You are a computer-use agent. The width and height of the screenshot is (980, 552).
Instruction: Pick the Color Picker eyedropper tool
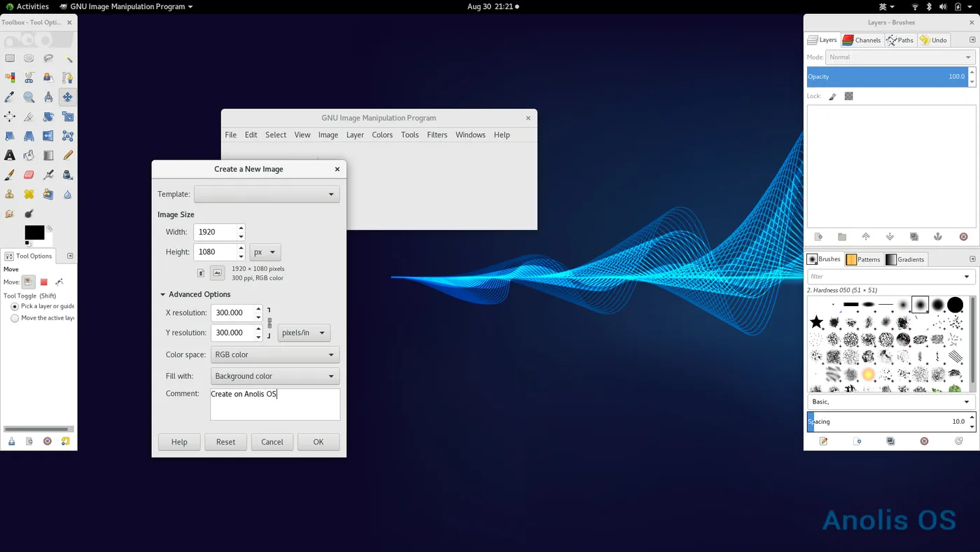point(10,97)
